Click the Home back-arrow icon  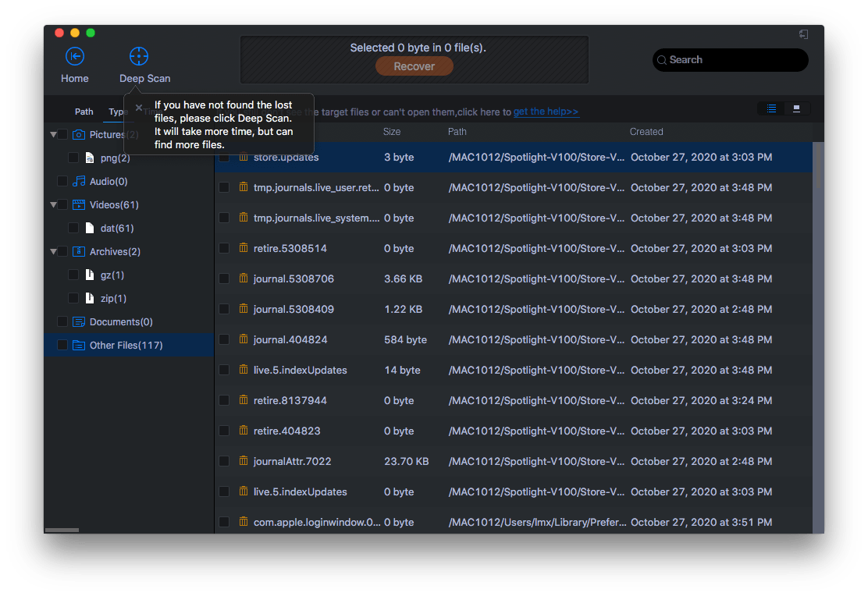tap(75, 56)
